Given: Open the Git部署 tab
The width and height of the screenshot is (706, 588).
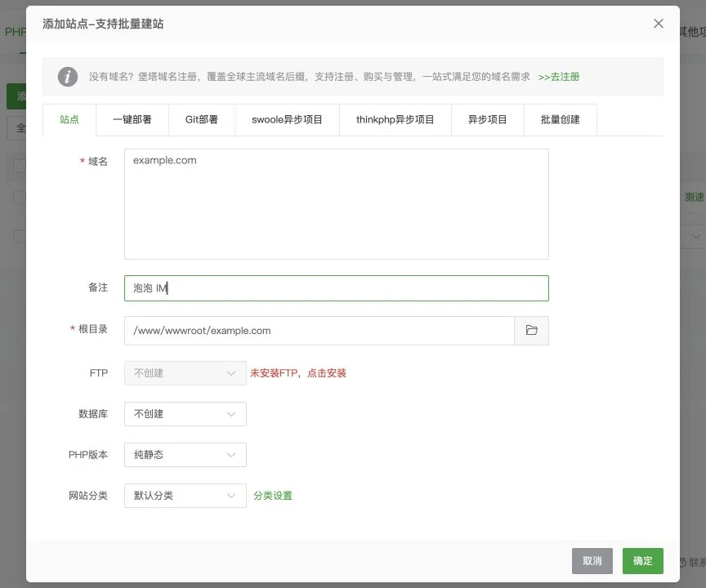Looking at the screenshot, I should coord(202,120).
